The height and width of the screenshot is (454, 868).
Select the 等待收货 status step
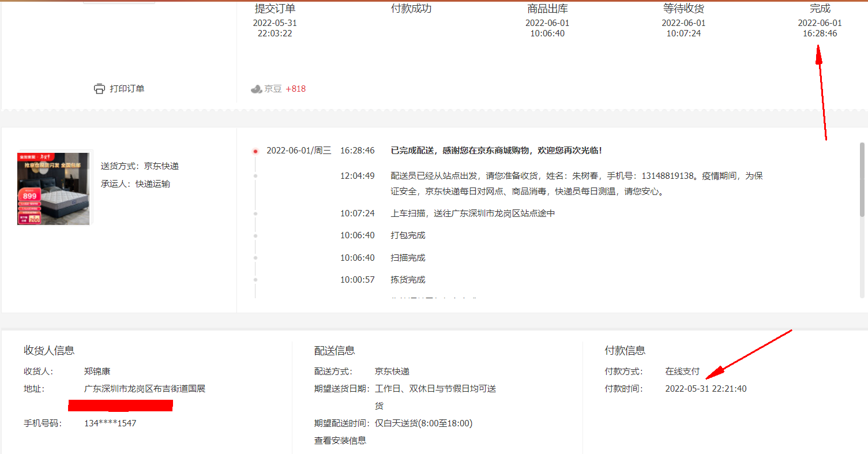coord(683,9)
